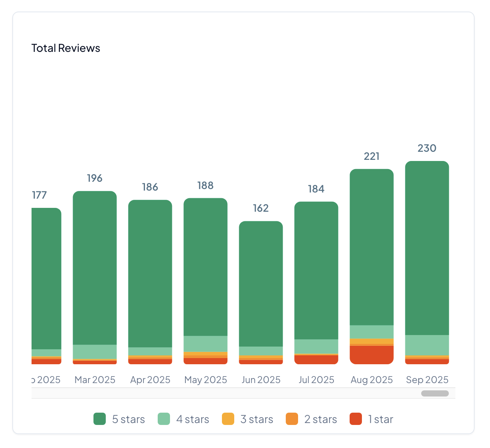Hide the 3 stars series via legend label

[x=257, y=419]
